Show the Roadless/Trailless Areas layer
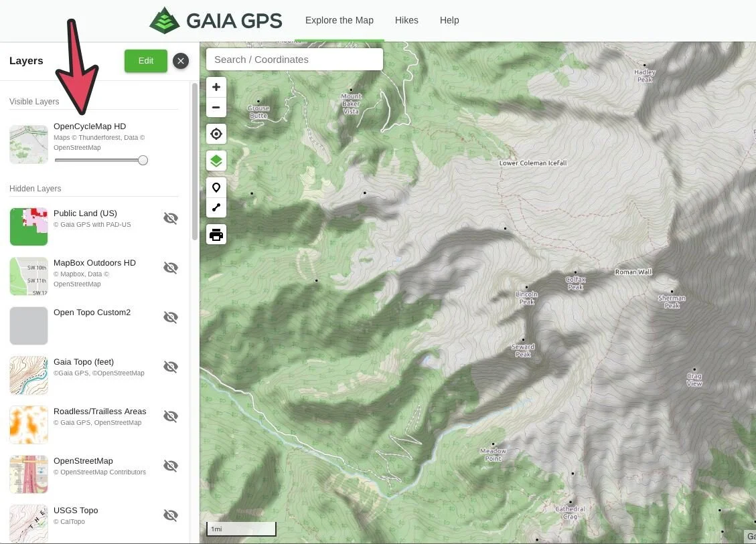Image resolution: width=756 pixels, height=544 pixels. [x=171, y=416]
